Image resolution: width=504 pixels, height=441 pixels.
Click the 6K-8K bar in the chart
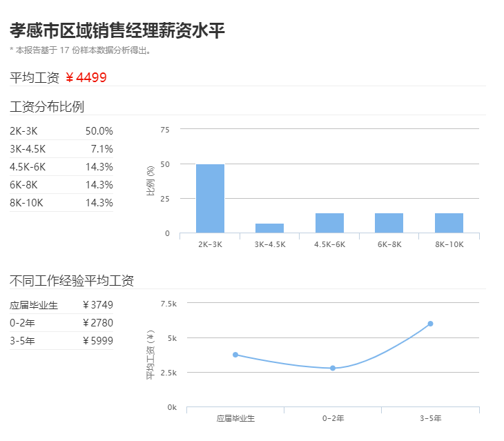pyautogui.click(x=389, y=223)
